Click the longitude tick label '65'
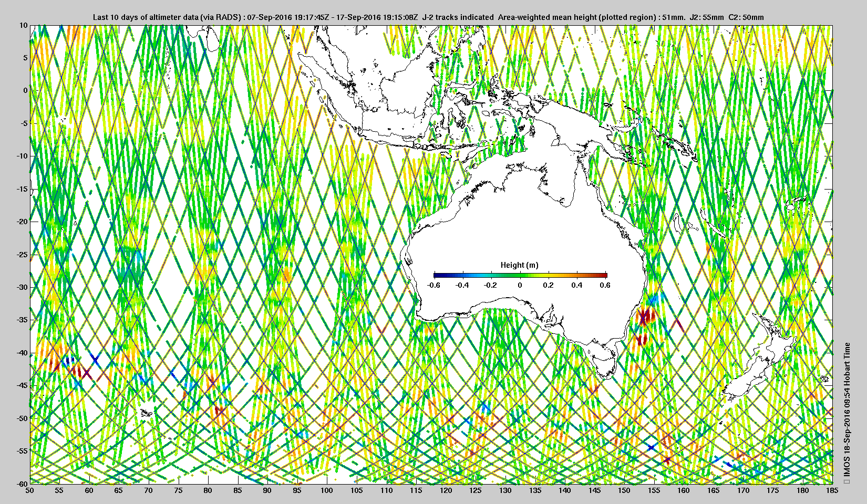Screen dimensions: 867x504 click(119, 491)
